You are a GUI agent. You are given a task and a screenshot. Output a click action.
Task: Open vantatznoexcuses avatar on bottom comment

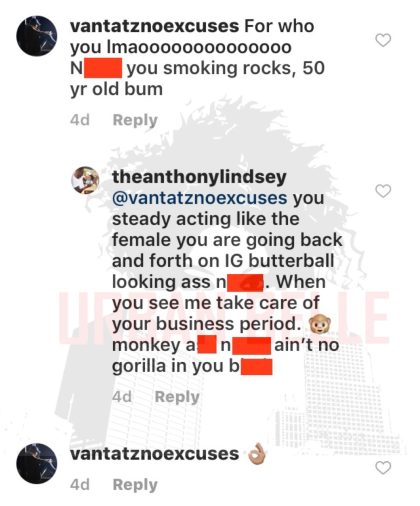[37, 463]
